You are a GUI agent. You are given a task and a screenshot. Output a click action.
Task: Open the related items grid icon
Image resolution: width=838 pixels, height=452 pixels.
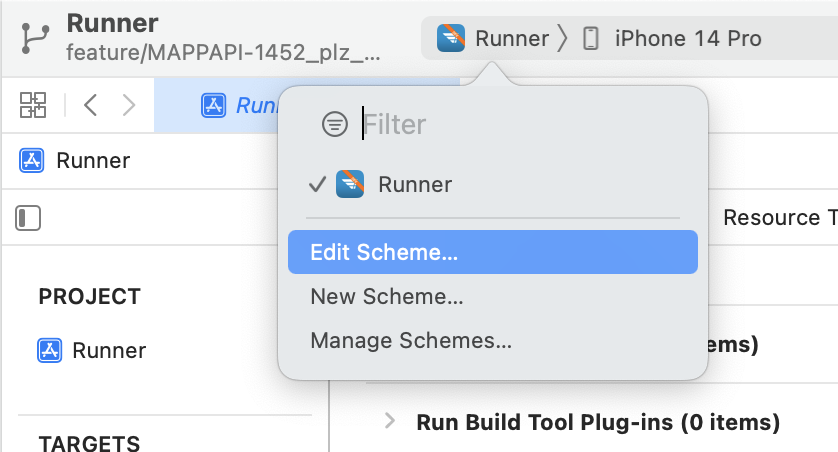[x=33, y=105]
